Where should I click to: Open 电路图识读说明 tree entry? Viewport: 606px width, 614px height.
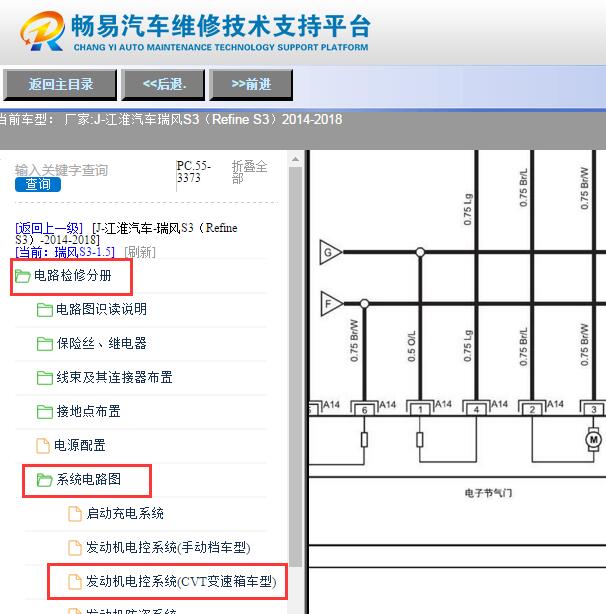[101, 309]
